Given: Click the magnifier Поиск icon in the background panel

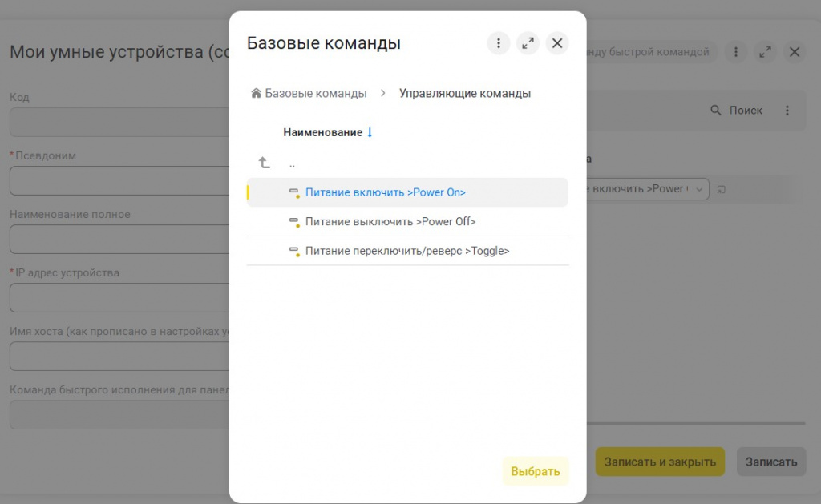Looking at the screenshot, I should pyautogui.click(x=716, y=111).
